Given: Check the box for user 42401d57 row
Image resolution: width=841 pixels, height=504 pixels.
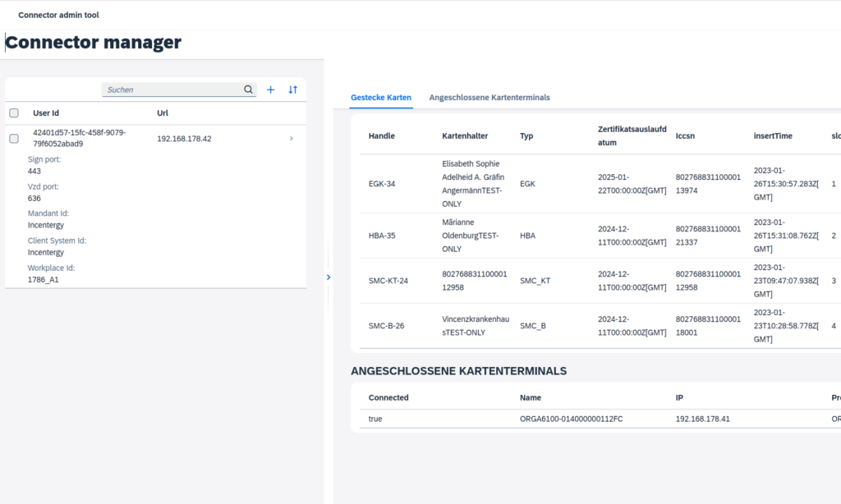Looking at the screenshot, I should point(14,139).
